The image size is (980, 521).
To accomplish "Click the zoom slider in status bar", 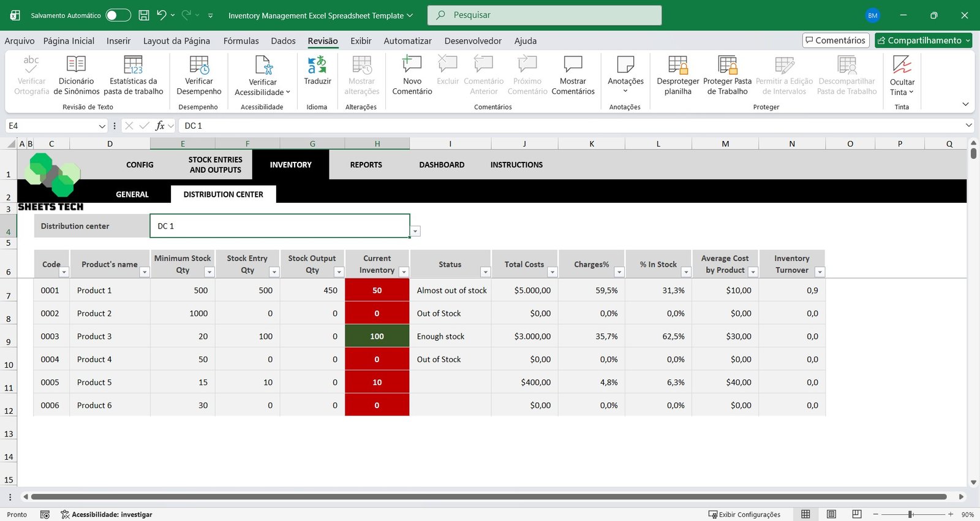I will click(911, 514).
